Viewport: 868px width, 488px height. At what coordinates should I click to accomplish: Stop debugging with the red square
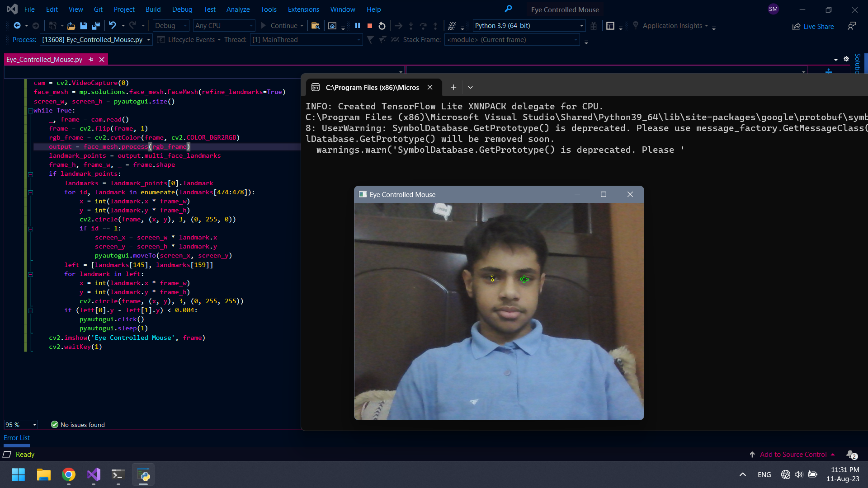click(x=370, y=26)
